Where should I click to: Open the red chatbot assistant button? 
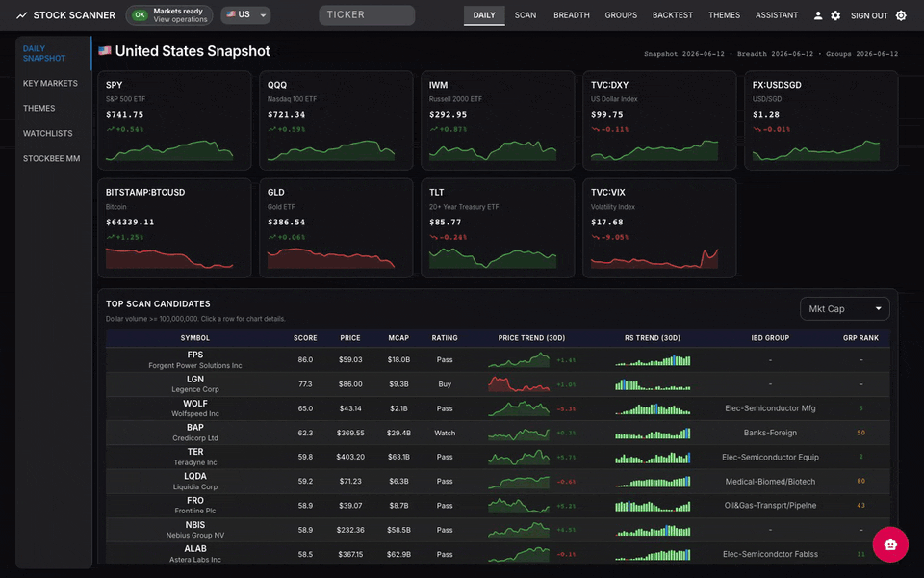[890, 544]
